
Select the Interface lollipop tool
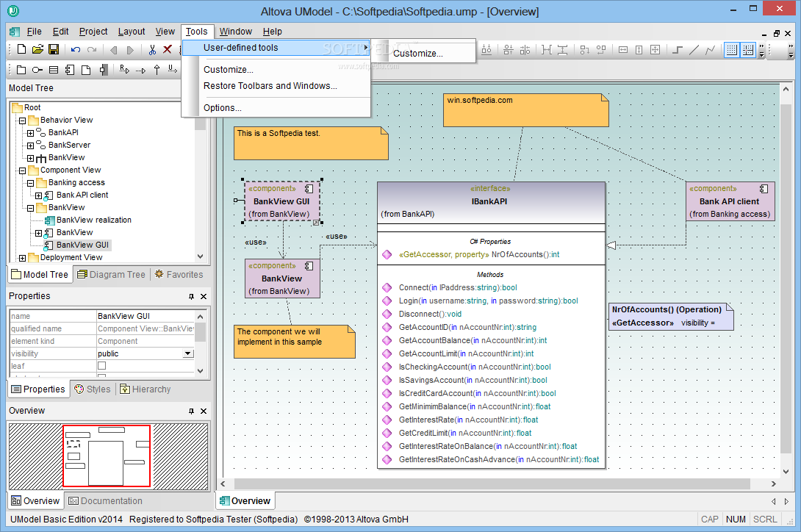click(x=37, y=70)
